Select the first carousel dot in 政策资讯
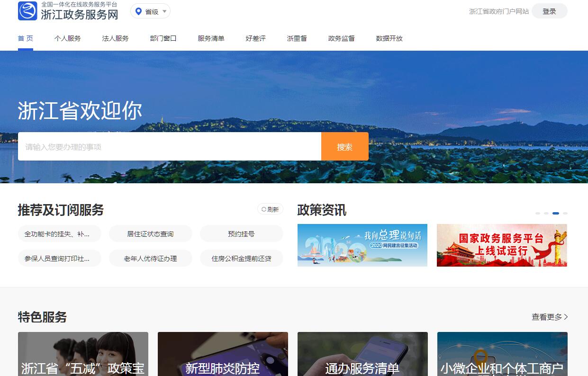 click(x=538, y=214)
